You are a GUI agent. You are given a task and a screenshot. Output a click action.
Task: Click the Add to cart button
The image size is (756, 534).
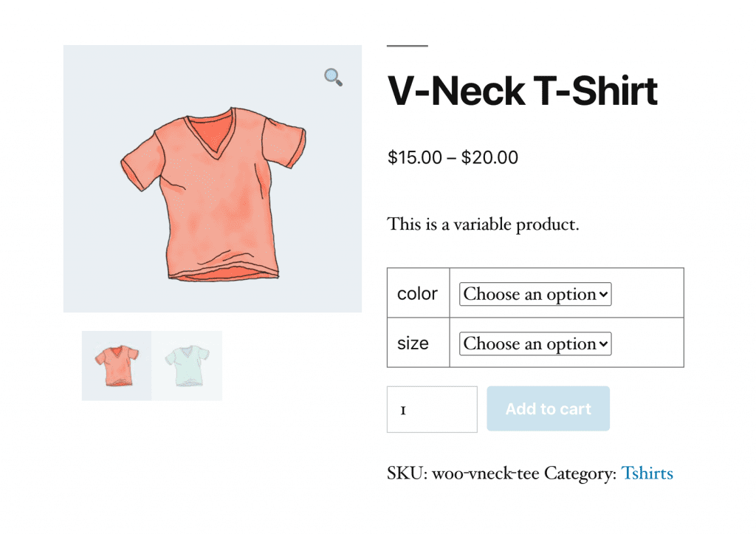(x=548, y=408)
